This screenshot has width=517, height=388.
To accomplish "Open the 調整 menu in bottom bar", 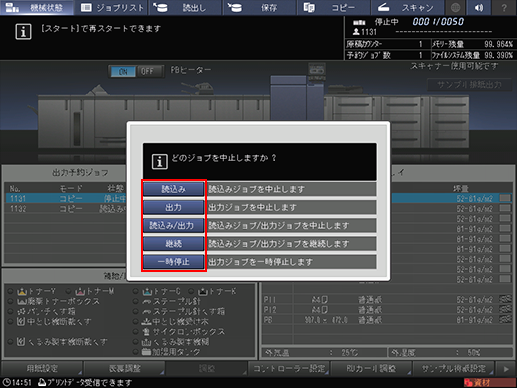I will (x=207, y=369).
